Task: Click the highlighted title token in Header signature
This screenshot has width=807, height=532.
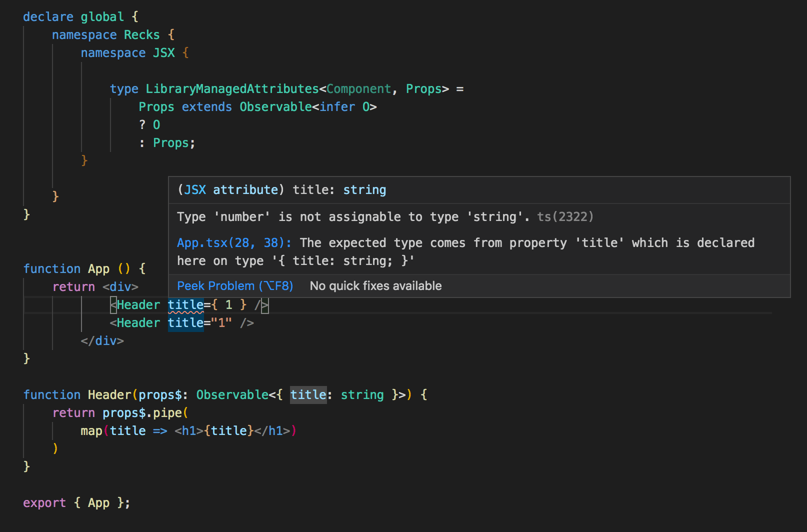Action: (308, 394)
